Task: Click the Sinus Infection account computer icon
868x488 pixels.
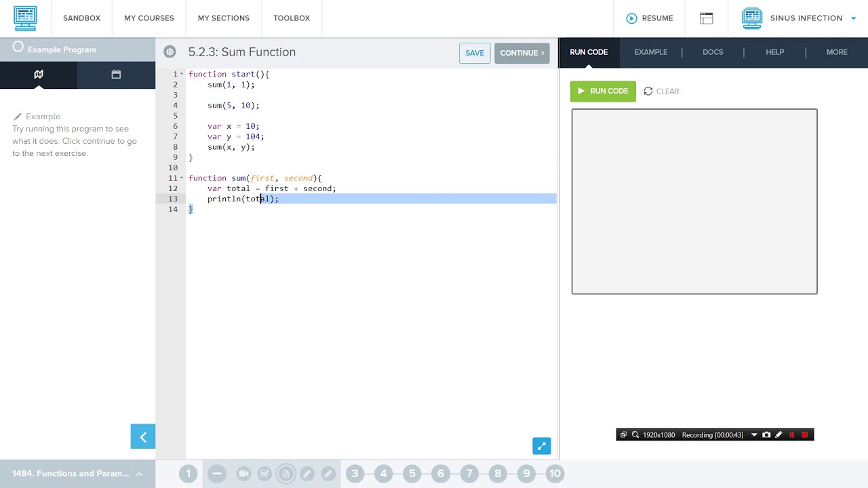Action: coord(751,18)
